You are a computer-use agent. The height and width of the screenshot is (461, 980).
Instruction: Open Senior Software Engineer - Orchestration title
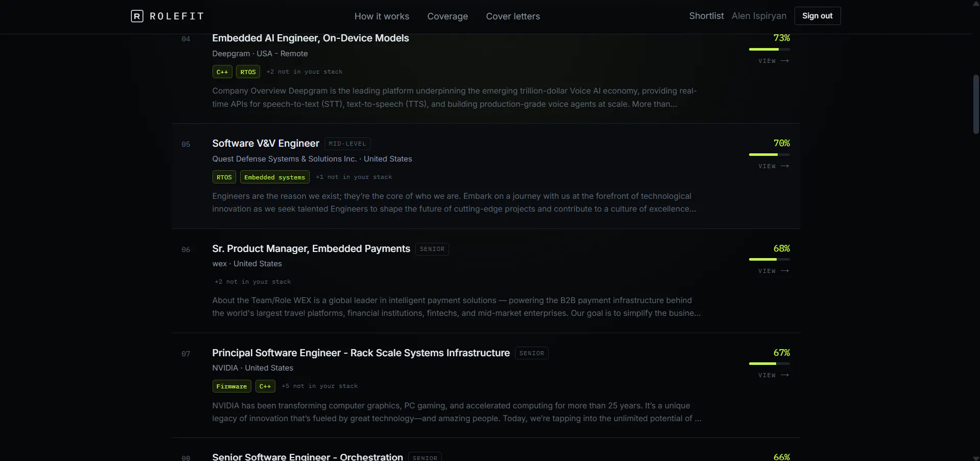[x=307, y=456]
